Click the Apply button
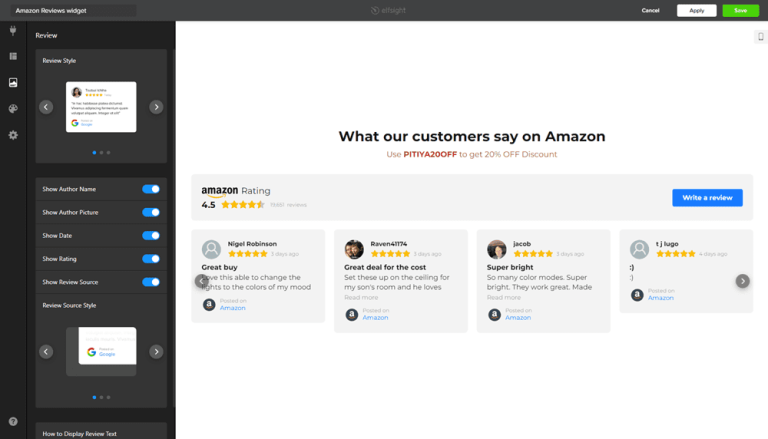This screenshot has height=439, width=768. [x=697, y=10]
